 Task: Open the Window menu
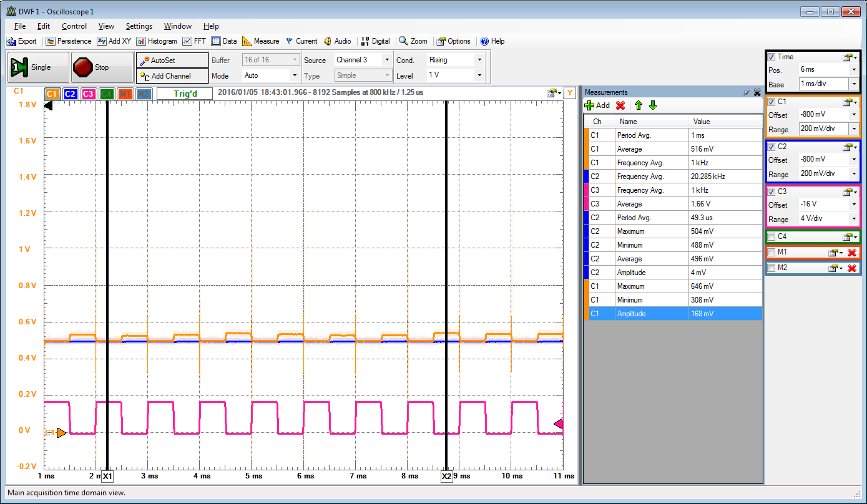(x=177, y=26)
